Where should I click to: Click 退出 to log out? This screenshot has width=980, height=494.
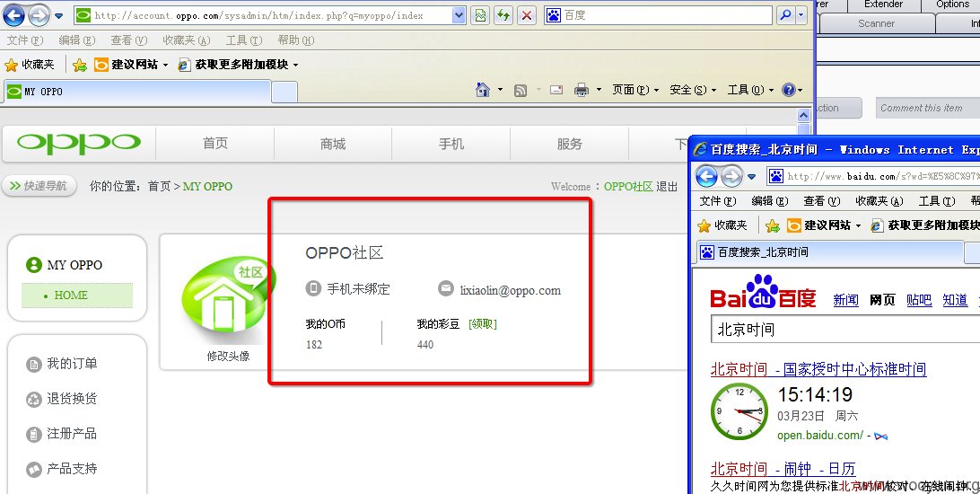pos(667,186)
